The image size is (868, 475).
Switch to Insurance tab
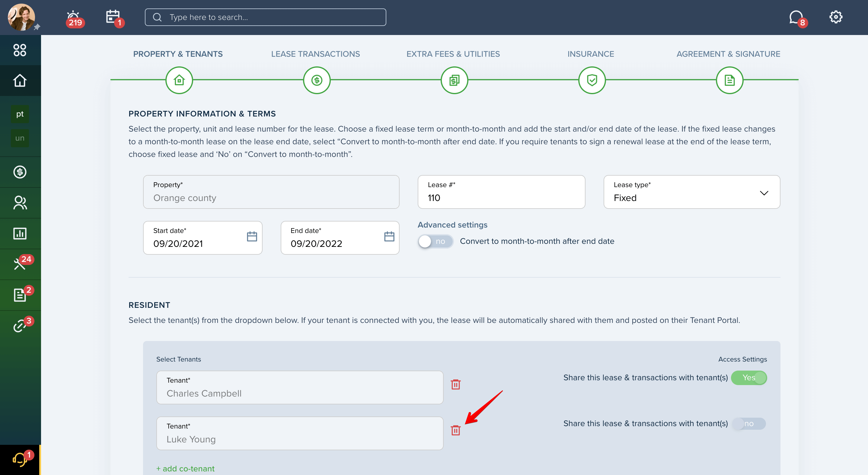(591, 54)
